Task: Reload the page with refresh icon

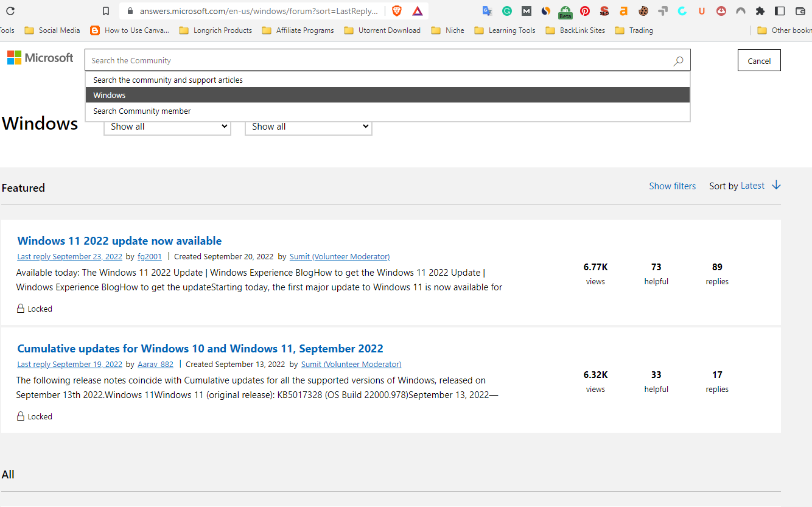Action: tap(10, 11)
